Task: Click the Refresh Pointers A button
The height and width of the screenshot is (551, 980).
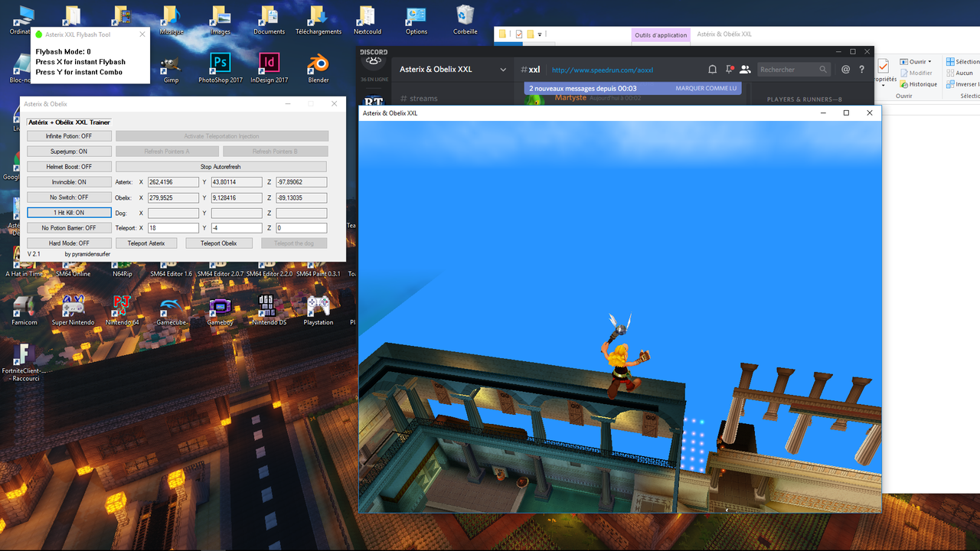Action: (x=167, y=152)
